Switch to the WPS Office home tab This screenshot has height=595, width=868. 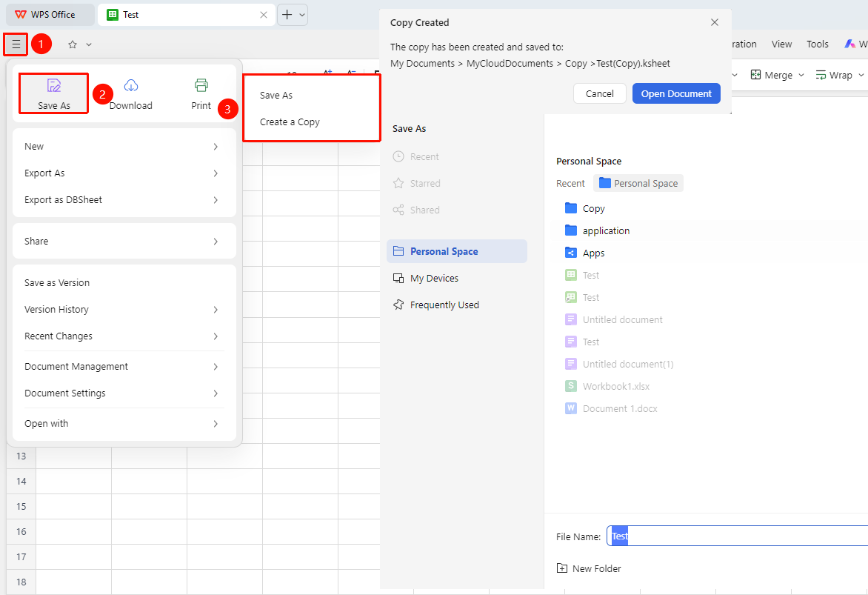(50, 15)
